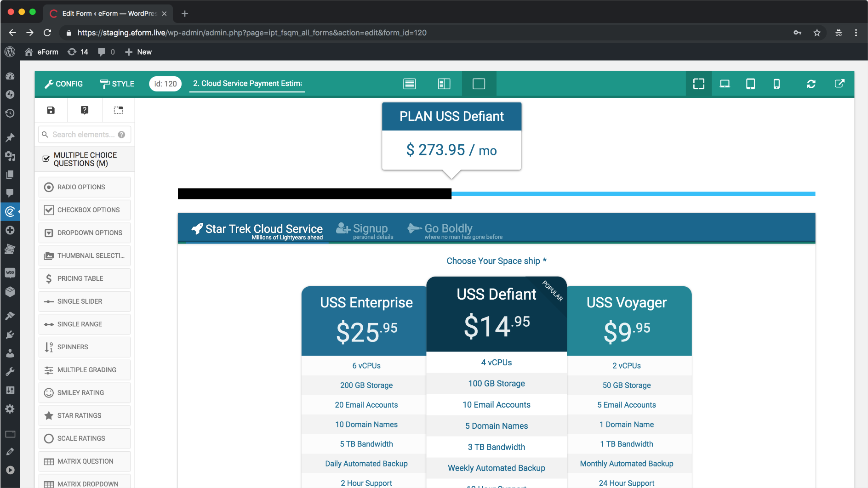Open form in external window
Viewport: 868px width, 488px height.
pos(839,84)
